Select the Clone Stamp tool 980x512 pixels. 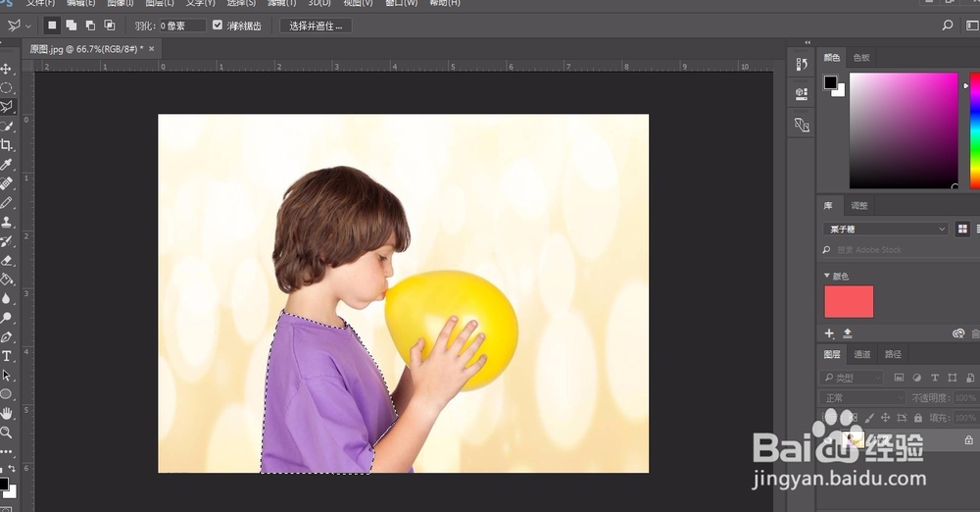pyautogui.click(x=6, y=222)
